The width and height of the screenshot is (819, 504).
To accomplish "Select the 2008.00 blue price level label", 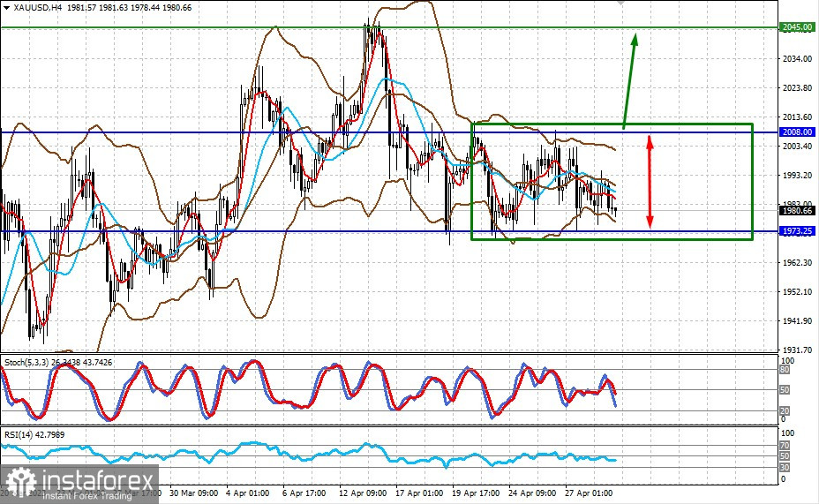I will point(797,132).
